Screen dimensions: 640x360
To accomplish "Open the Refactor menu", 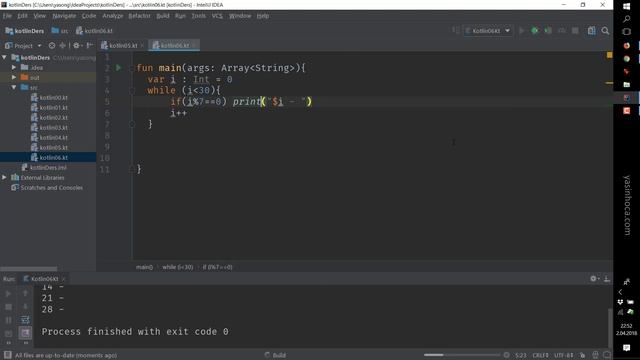I will 139,16.
